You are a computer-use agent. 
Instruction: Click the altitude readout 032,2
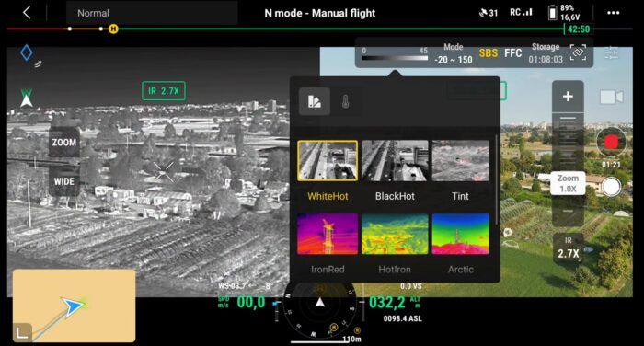click(x=386, y=303)
